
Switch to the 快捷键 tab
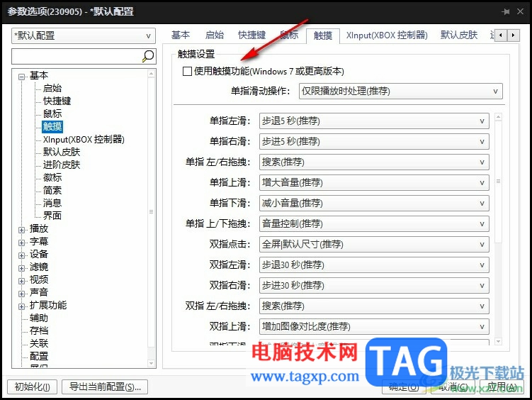click(x=251, y=35)
